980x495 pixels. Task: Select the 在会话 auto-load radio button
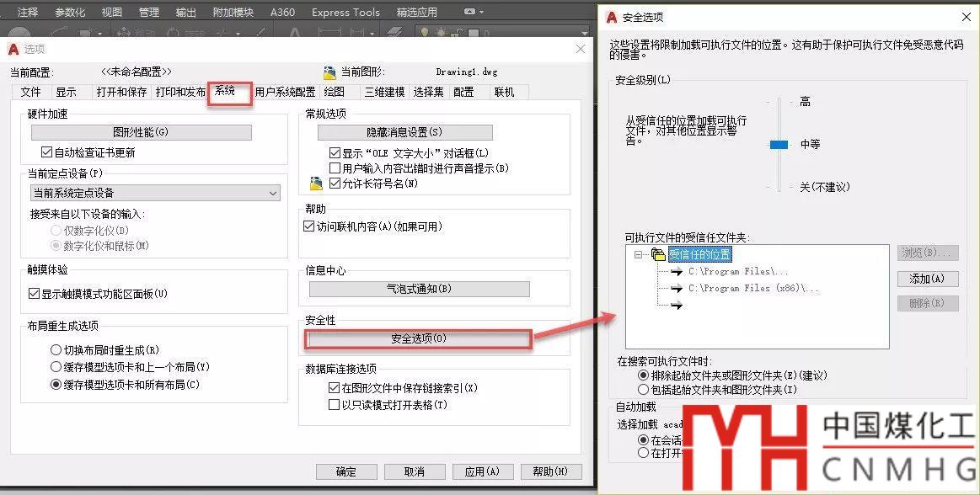tap(643, 440)
